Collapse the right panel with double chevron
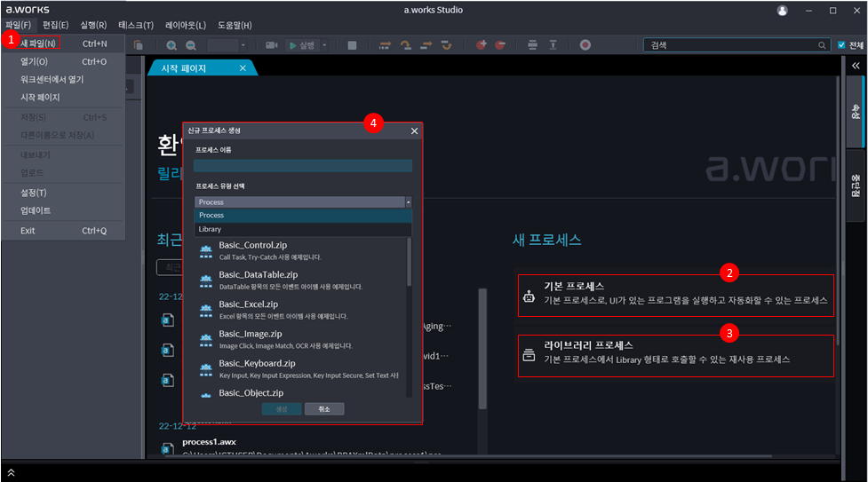868x482 pixels. (x=856, y=66)
